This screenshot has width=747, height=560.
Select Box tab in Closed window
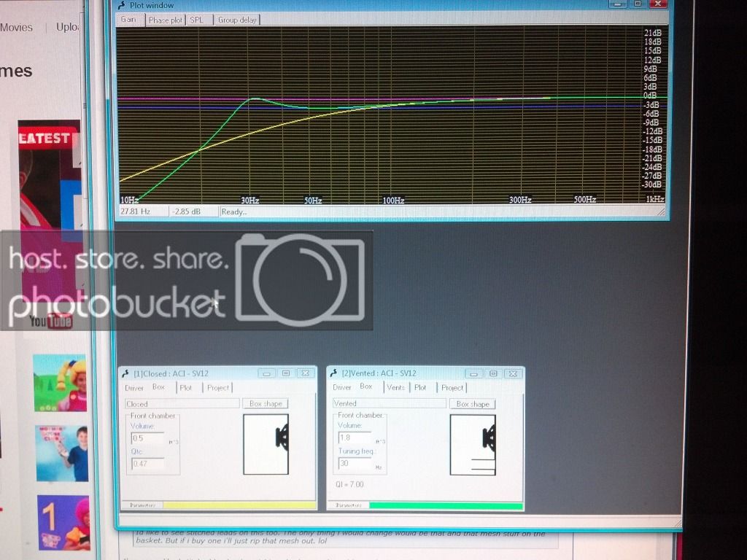point(158,387)
